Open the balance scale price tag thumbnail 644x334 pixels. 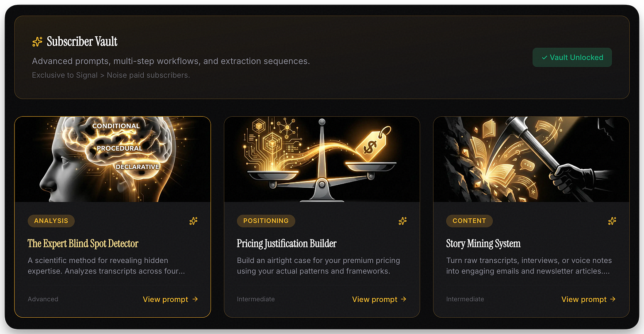tap(322, 159)
